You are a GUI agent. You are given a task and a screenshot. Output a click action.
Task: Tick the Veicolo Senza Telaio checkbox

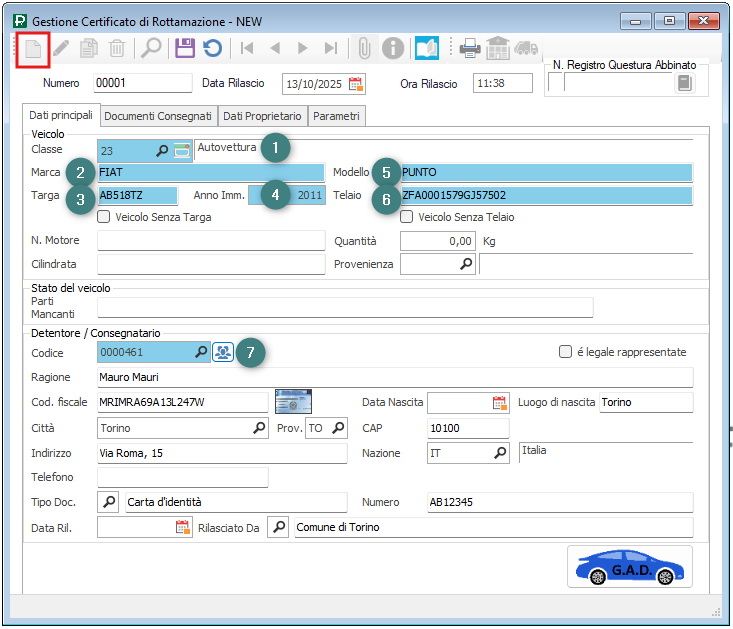tap(407, 216)
